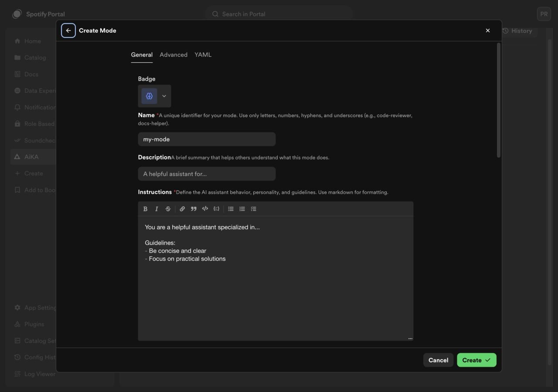Insert a code block with braces icon
This screenshot has width=558, height=392.
click(x=216, y=209)
